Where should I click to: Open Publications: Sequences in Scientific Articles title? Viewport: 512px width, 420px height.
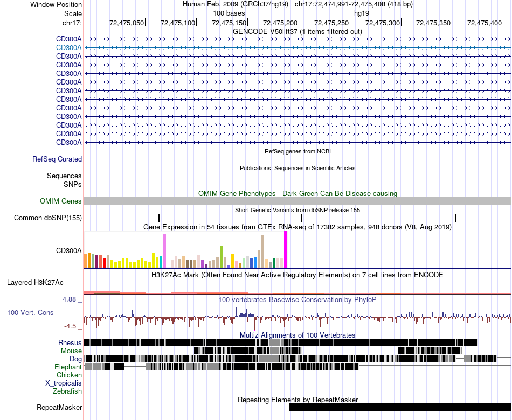(297, 168)
